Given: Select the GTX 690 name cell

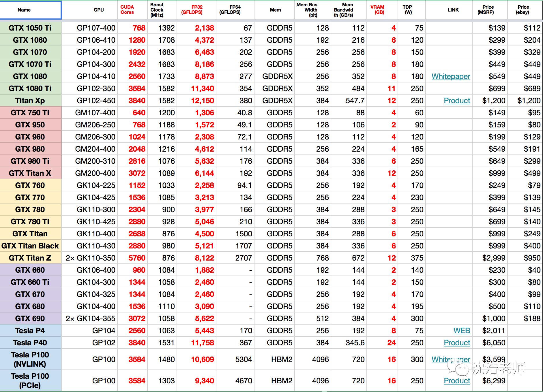Looking at the screenshot, I should coord(31,318).
